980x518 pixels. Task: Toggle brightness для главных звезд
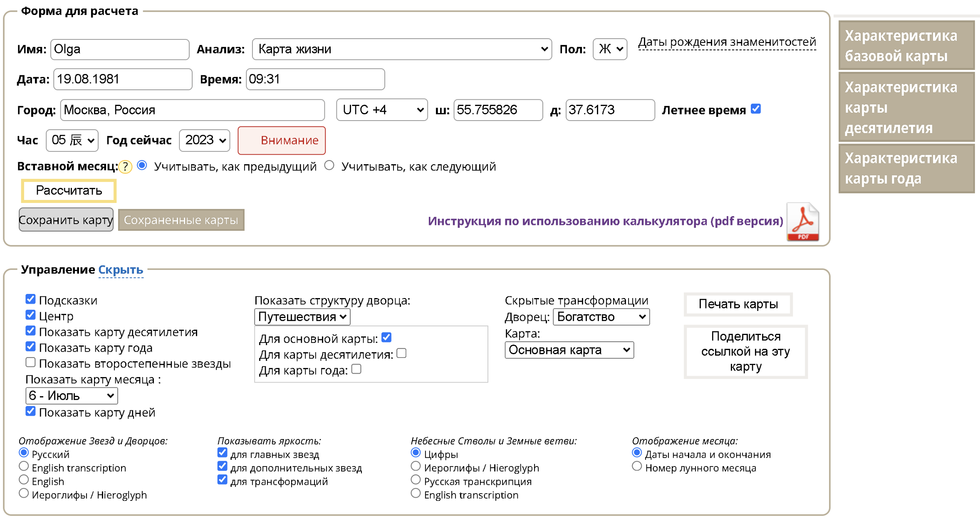point(223,452)
